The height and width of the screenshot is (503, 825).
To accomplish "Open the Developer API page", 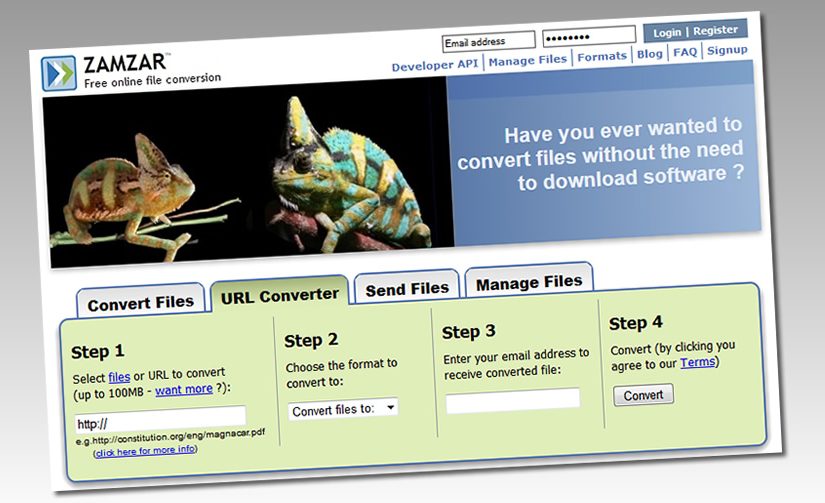I will [x=435, y=65].
